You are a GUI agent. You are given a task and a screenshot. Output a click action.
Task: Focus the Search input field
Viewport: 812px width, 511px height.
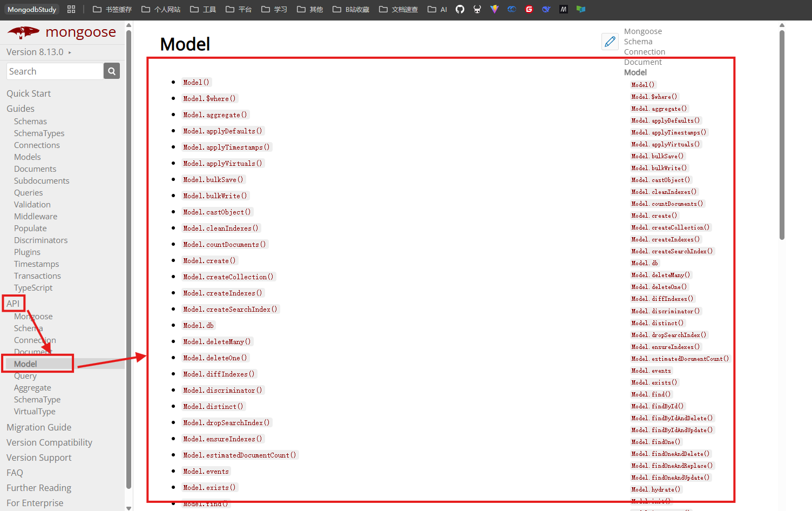[55, 71]
